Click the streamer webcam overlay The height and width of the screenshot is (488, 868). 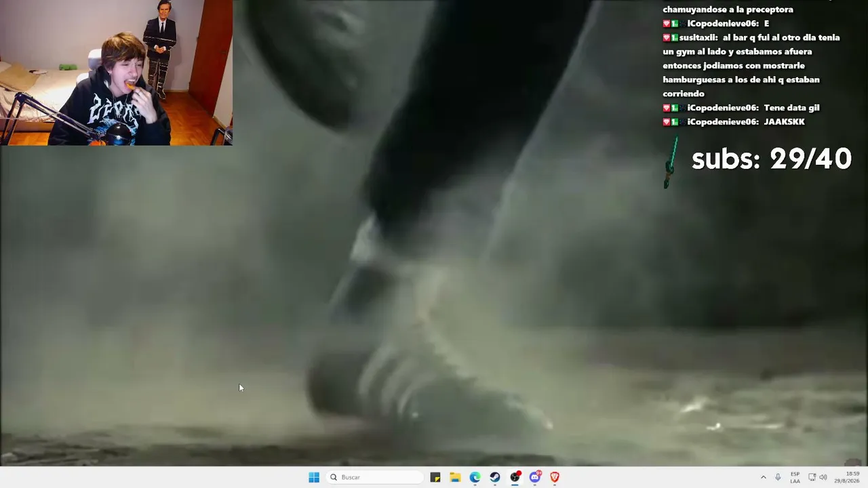coord(116,73)
